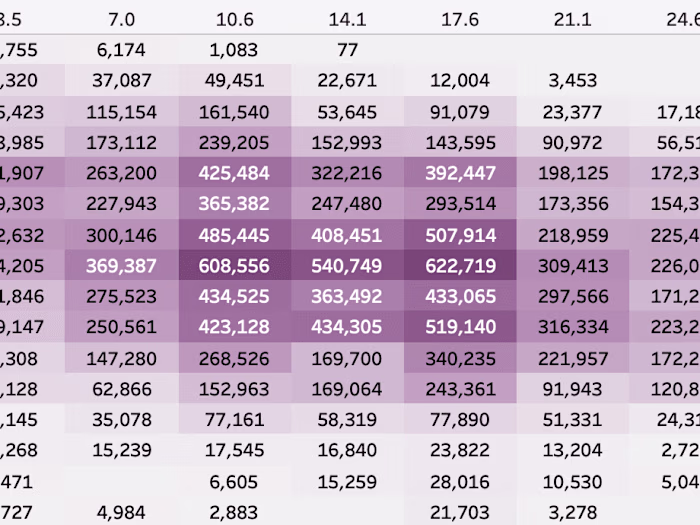The height and width of the screenshot is (525, 700).
Task: Click the lightest cell showing 77
Action: click(x=348, y=49)
